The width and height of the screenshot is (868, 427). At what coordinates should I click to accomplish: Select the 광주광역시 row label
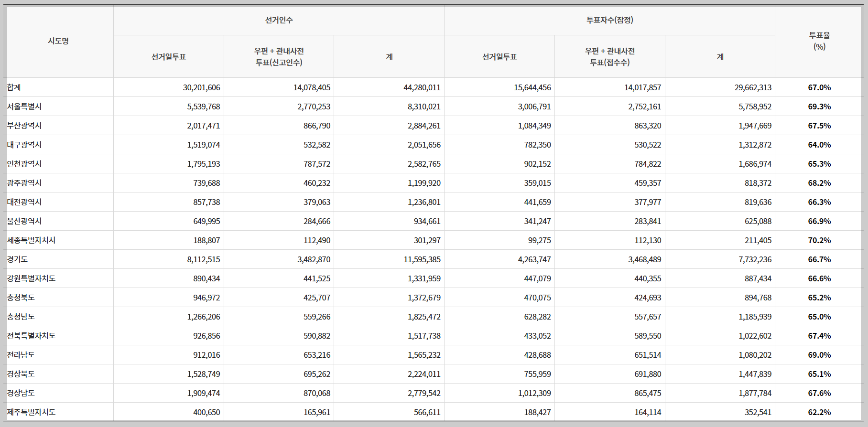click(x=24, y=183)
